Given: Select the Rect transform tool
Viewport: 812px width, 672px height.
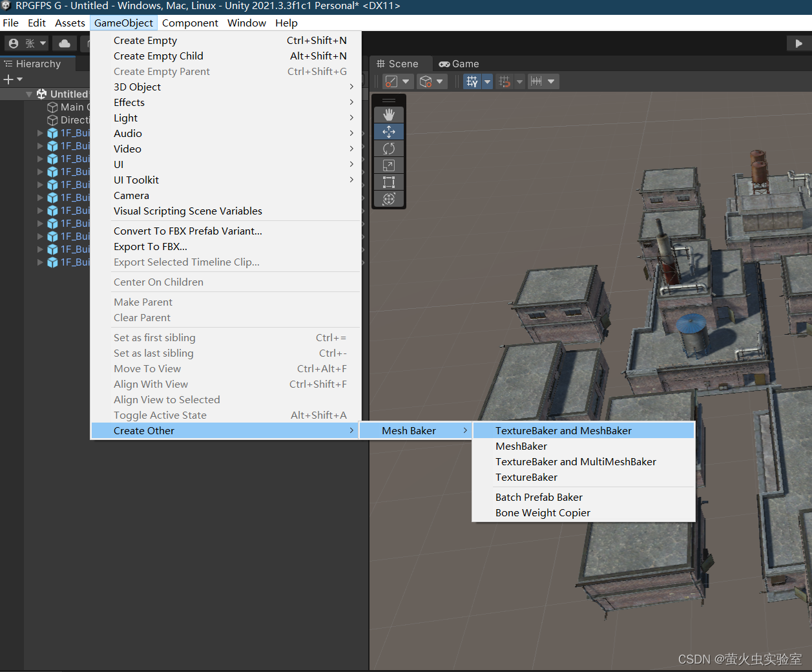Looking at the screenshot, I should [x=389, y=182].
